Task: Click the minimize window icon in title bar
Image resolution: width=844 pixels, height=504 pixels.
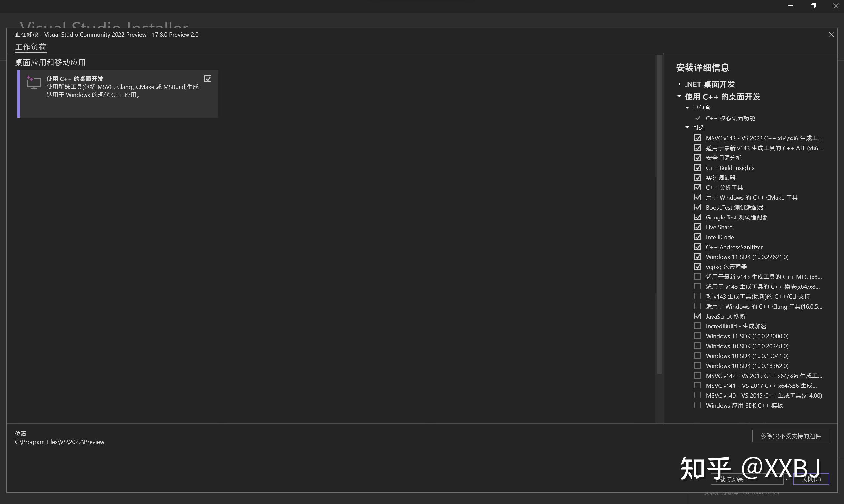Action: [x=790, y=6]
